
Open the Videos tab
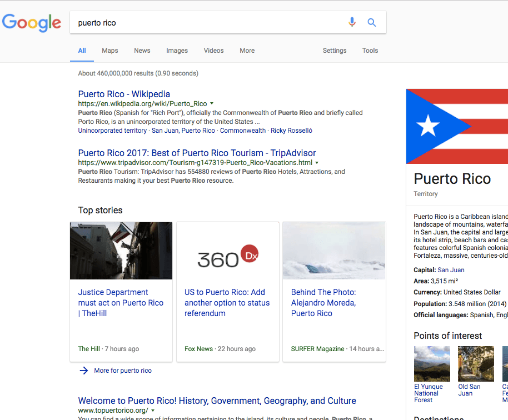click(x=213, y=51)
